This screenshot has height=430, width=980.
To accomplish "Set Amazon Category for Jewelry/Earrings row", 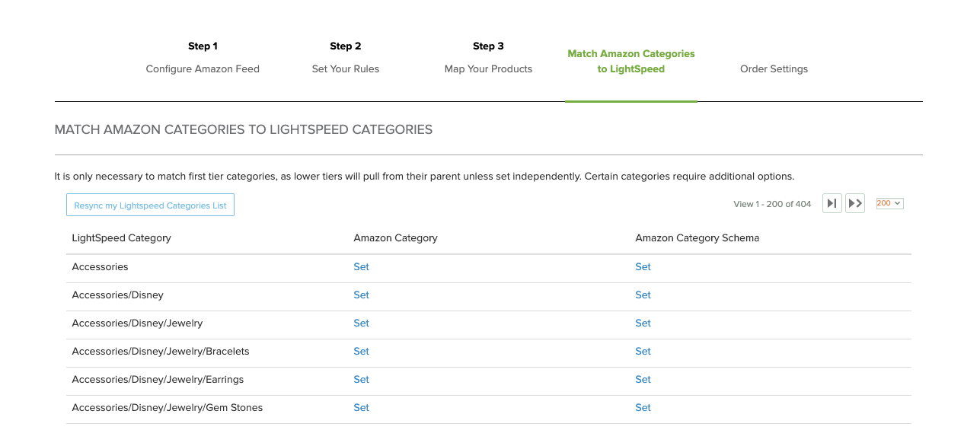I will pyautogui.click(x=361, y=380).
